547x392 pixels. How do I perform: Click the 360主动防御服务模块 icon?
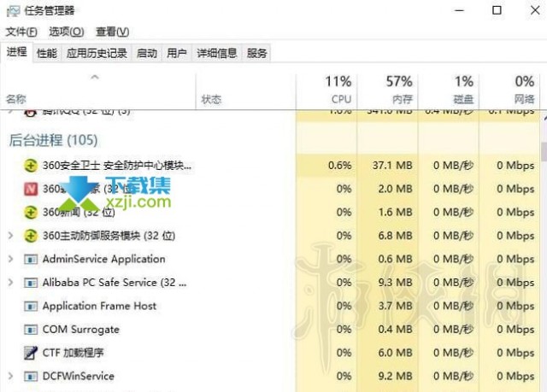pos(31,236)
